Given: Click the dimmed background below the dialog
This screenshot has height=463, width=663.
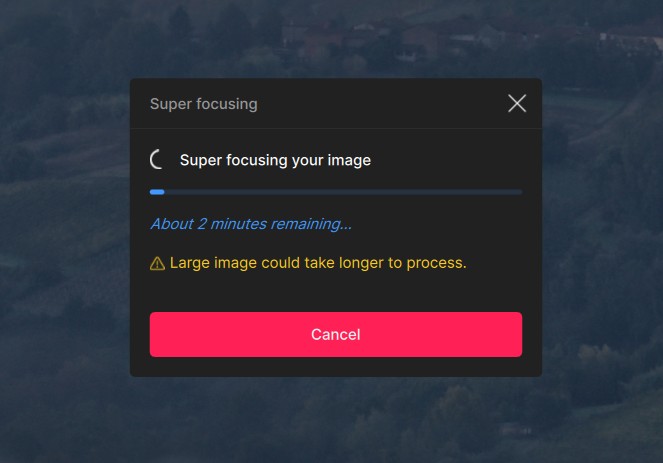Looking at the screenshot, I should [x=336, y=420].
